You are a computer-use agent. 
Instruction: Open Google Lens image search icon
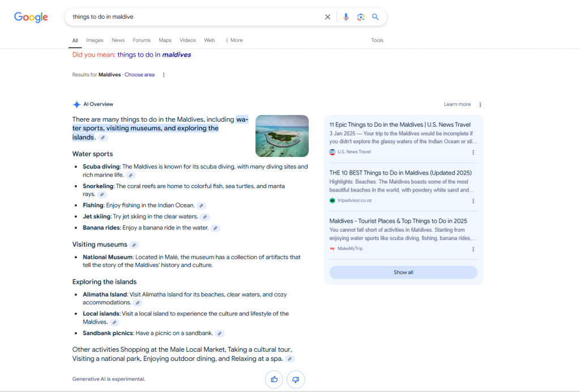tap(361, 17)
